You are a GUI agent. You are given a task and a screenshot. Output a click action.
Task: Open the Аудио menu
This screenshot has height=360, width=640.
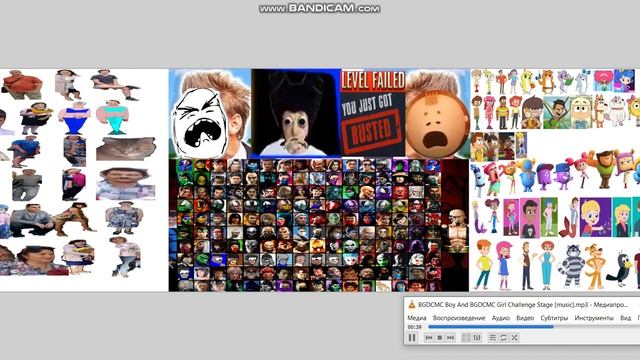click(500, 318)
